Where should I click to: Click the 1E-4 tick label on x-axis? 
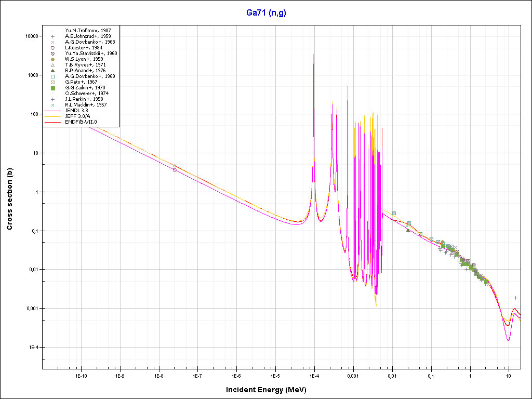[x=314, y=375]
